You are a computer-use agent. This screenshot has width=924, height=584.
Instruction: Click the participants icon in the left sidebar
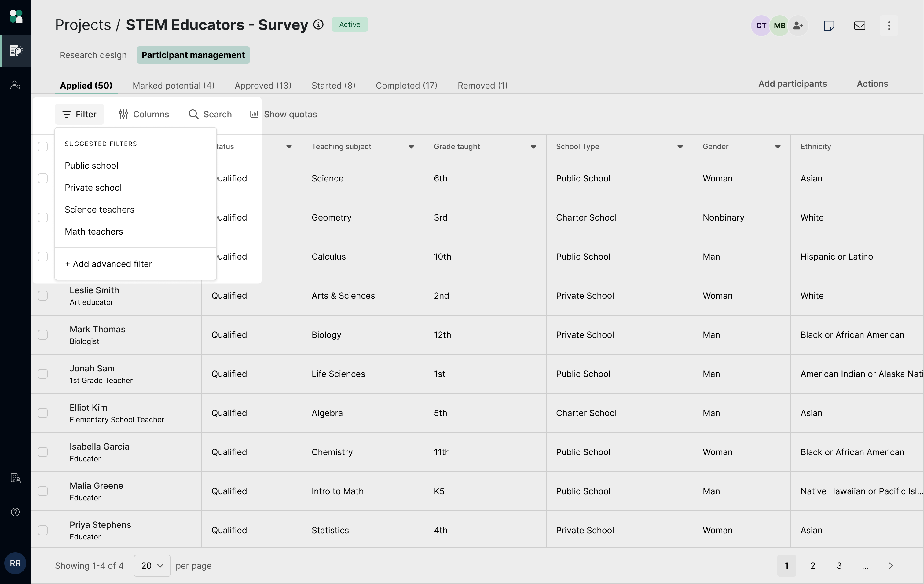click(x=15, y=85)
